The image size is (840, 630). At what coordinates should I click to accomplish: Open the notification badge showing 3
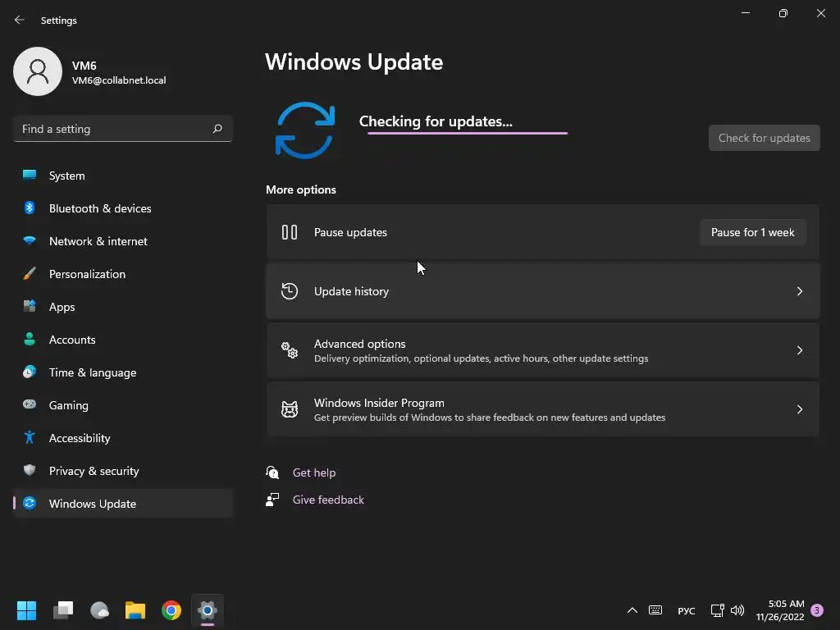[x=817, y=610]
